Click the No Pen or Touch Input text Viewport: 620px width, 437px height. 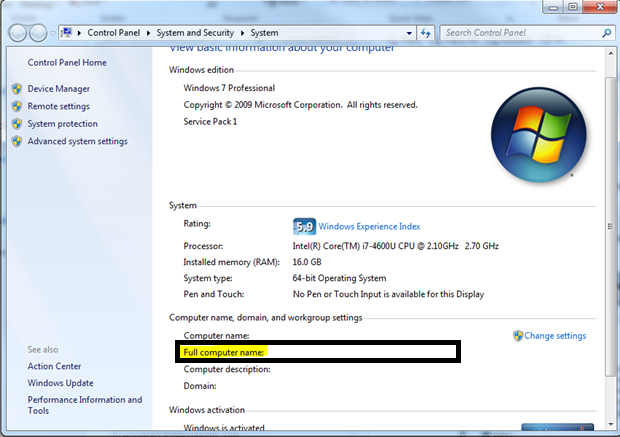coord(388,294)
